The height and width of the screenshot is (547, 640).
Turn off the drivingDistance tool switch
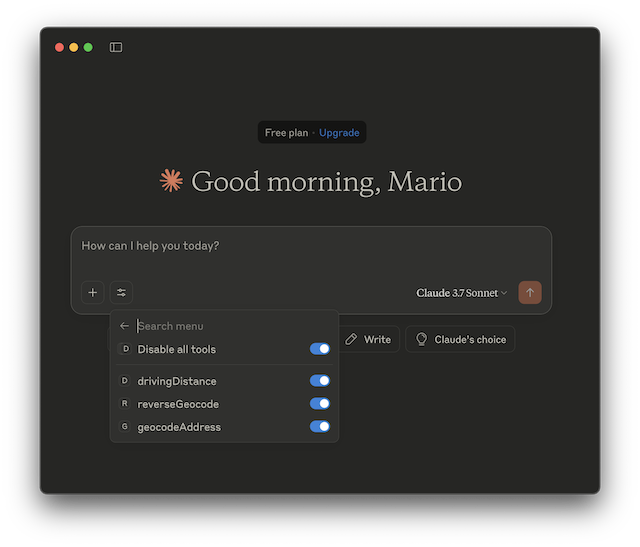[x=320, y=380]
